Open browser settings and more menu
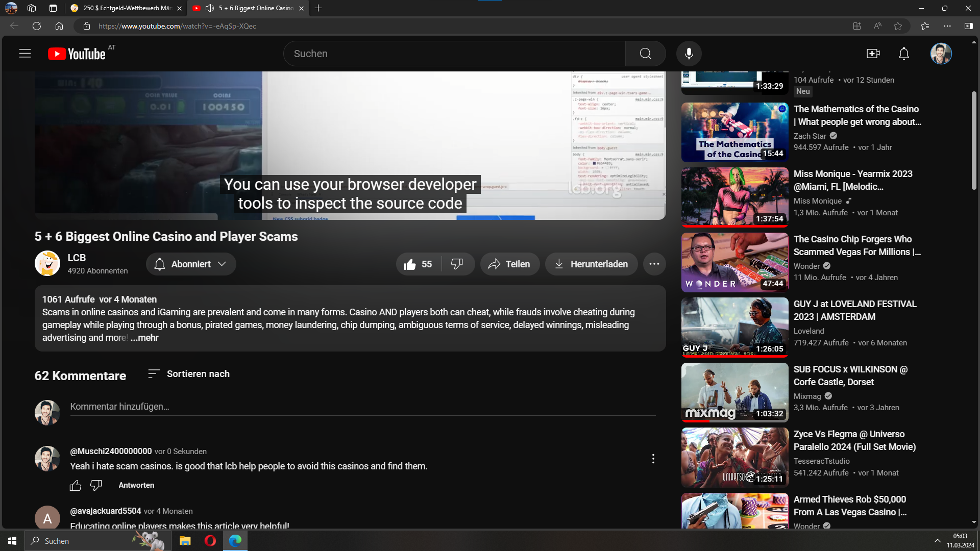 pyautogui.click(x=947, y=26)
